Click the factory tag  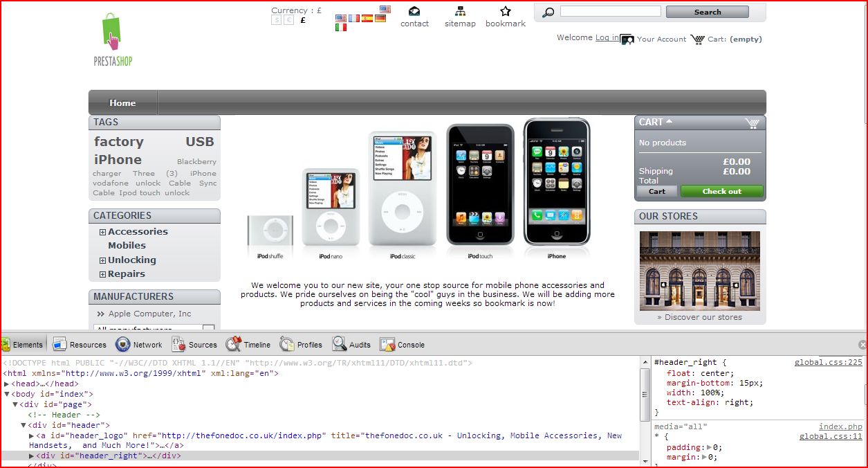point(119,142)
